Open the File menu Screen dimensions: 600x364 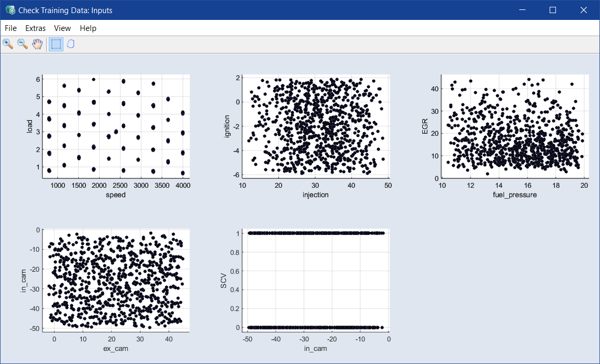(10, 28)
